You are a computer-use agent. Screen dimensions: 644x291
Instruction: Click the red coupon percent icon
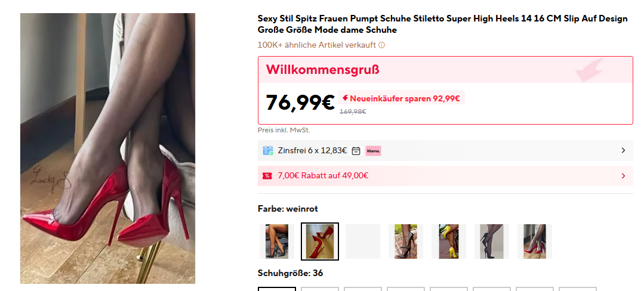(267, 176)
